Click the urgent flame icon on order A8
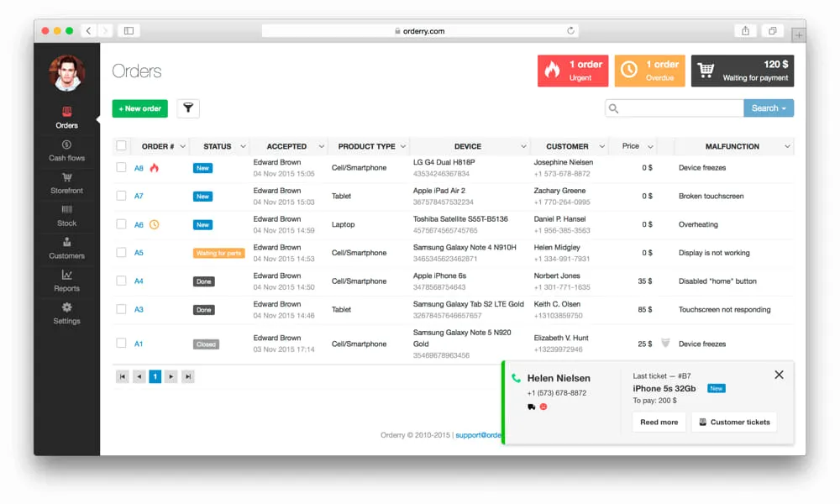Image resolution: width=840 pixels, height=504 pixels. pos(155,168)
